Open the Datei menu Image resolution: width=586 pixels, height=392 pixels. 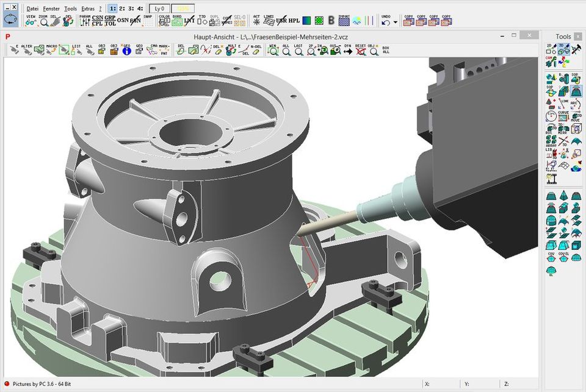click(32, 8)
